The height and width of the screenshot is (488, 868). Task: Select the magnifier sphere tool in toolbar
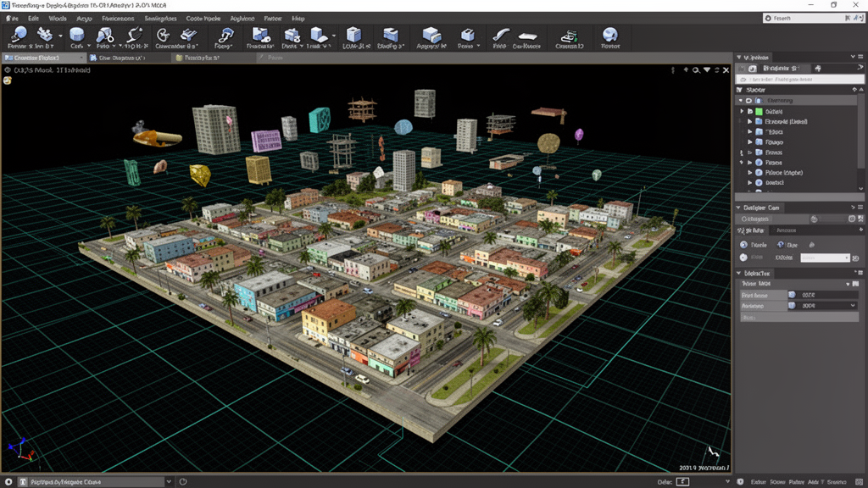click(19, 34)
